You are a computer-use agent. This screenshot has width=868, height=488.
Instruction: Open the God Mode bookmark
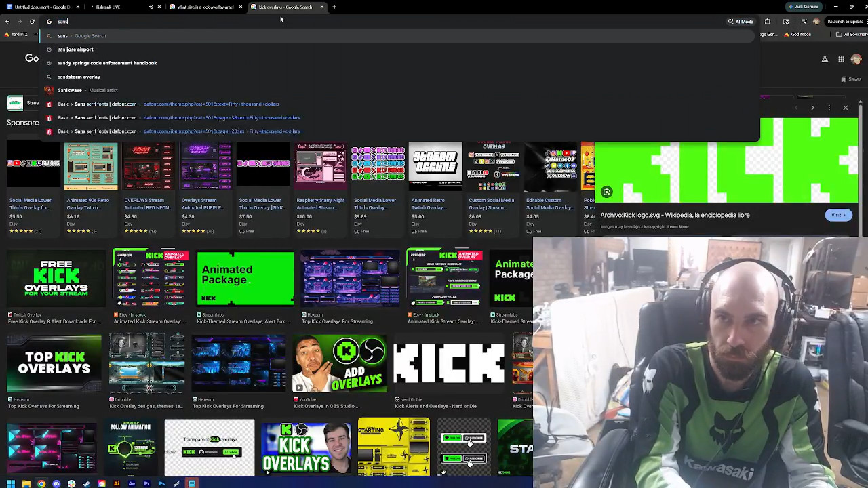point(797,35)
